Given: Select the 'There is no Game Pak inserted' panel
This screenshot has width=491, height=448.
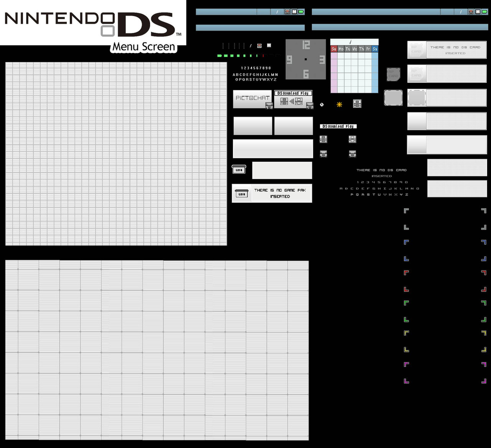Looking at the screenshot, I should click(272, 193).
